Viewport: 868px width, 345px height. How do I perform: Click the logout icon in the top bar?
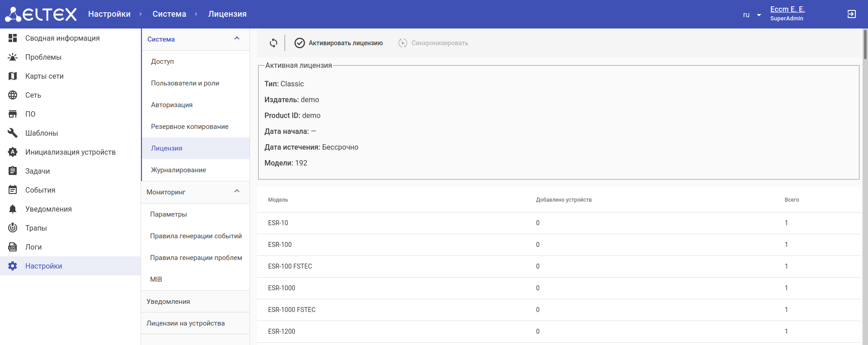click(851, 14)
